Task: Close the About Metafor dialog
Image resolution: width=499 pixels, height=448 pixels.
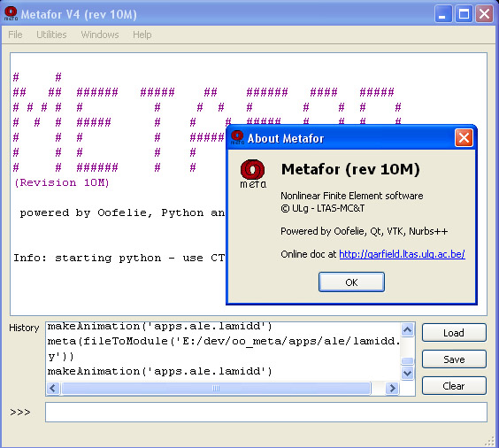Action: click(464, 138)
